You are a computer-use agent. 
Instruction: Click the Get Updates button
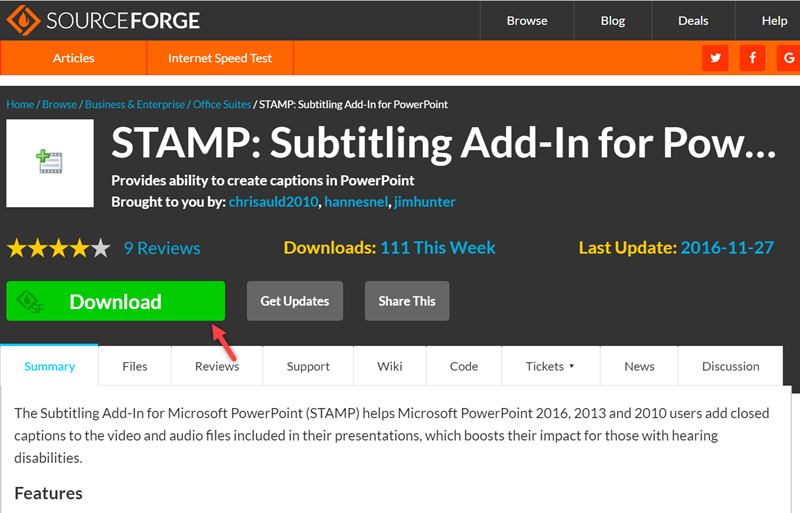[295, 301]
